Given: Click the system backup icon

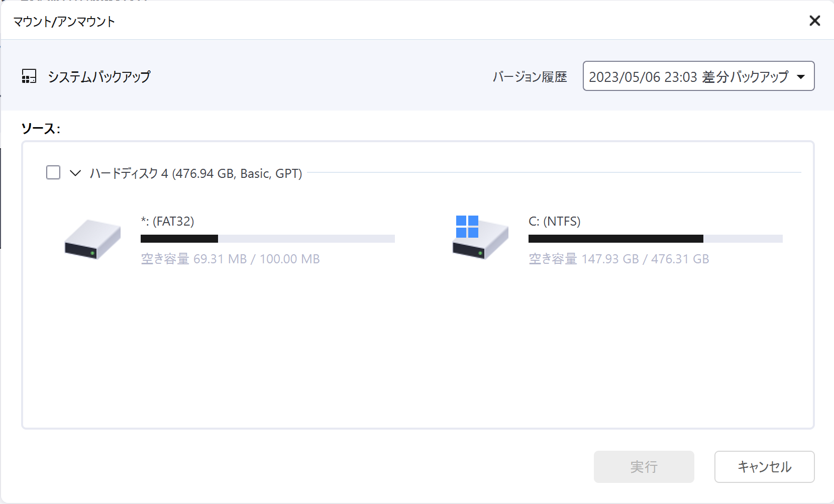Looking at the screenshot, I should coord(29,76).
